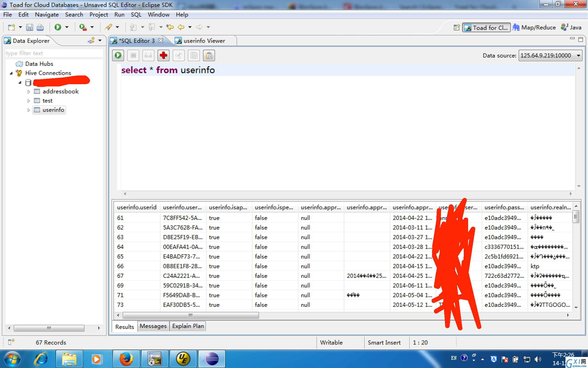Maximize the editor area panel

pos(581,39)
